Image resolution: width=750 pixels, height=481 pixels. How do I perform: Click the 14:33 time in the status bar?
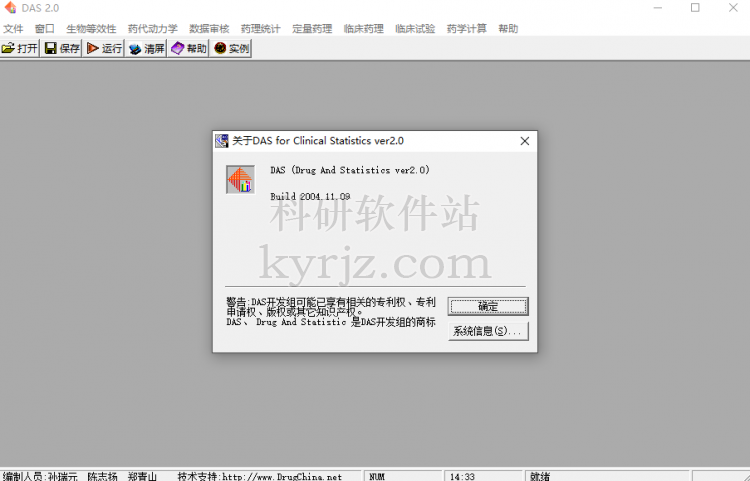pos(462,477)
